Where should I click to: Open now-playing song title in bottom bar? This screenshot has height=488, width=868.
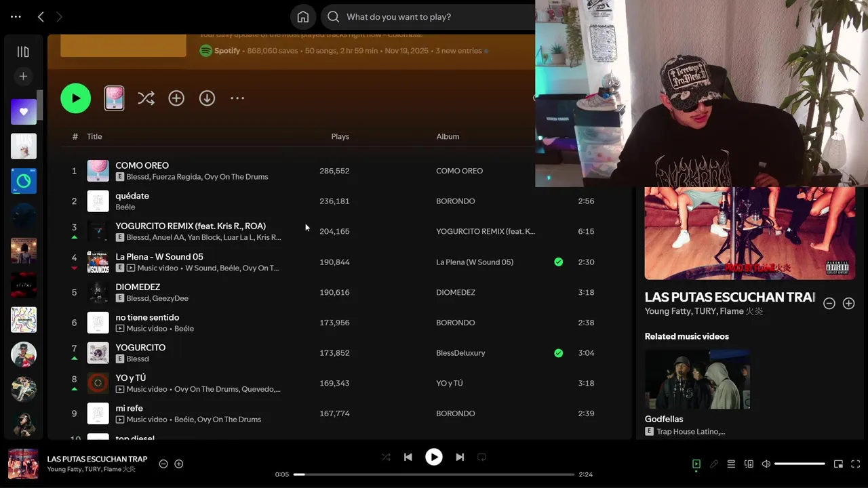pos(97,459)
